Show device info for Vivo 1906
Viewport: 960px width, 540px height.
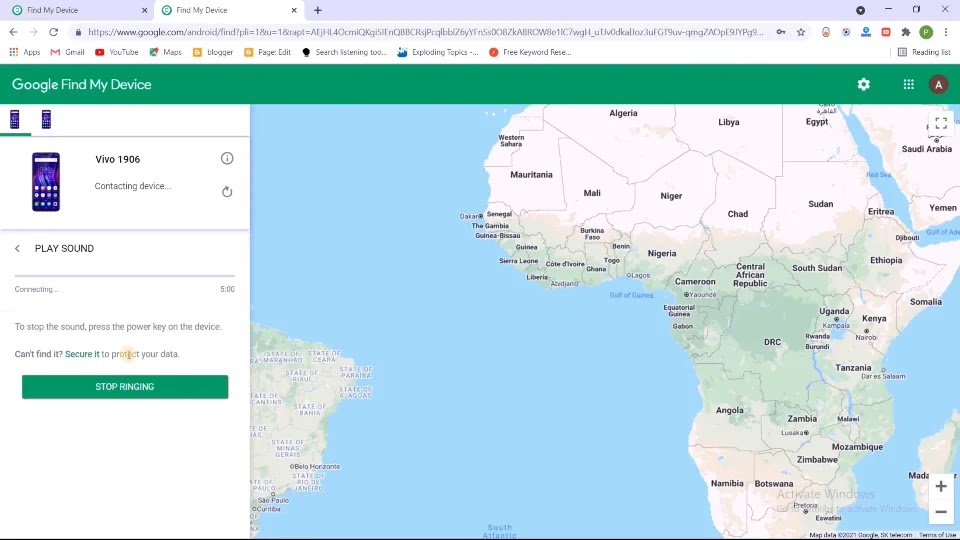click(x=227, y=159)
